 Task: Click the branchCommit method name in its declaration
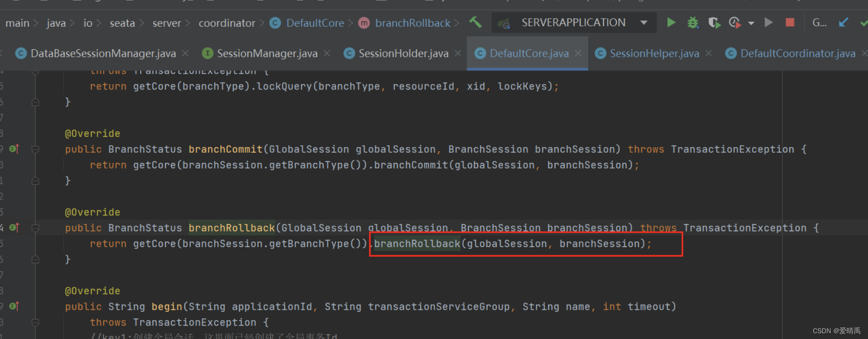pos(225,149)
